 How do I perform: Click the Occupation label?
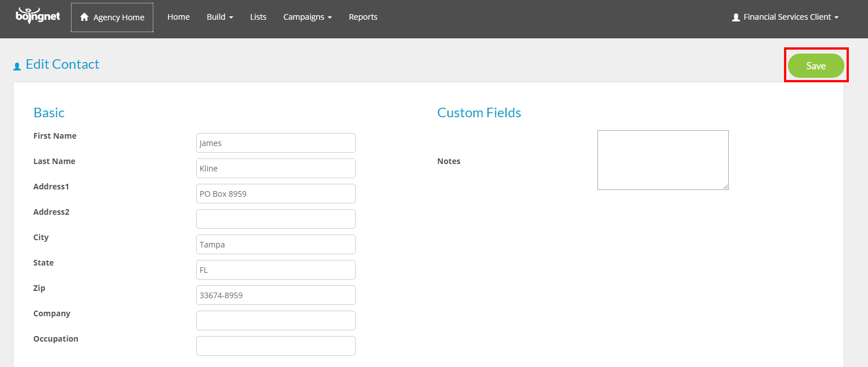click(x=56, y=339)
